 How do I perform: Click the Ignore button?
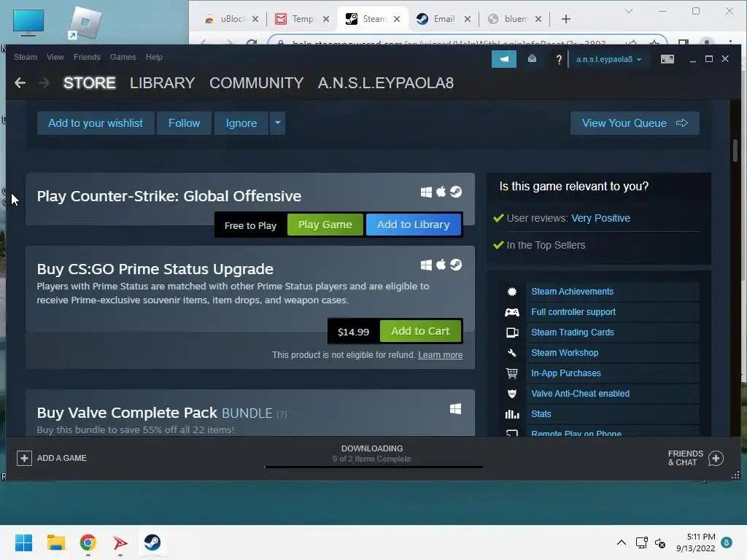tap(241, 122)
